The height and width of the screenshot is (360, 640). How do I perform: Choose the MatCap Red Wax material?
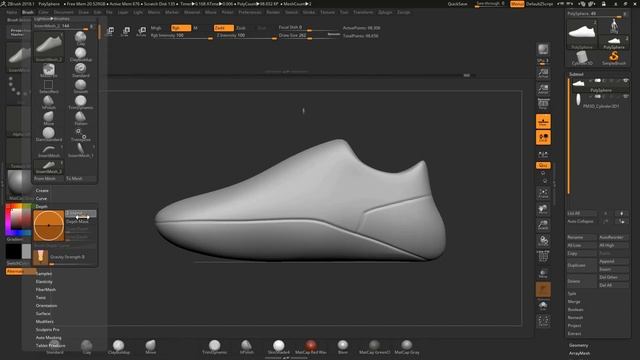(x=311, y=347)
